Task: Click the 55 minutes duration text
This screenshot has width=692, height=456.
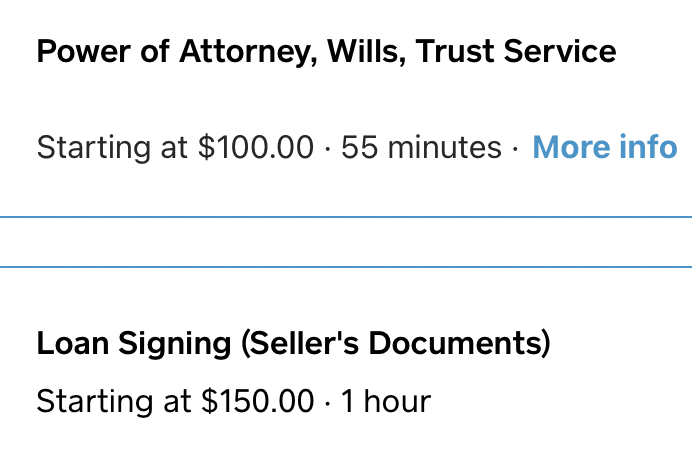Action: click(421, 147)
